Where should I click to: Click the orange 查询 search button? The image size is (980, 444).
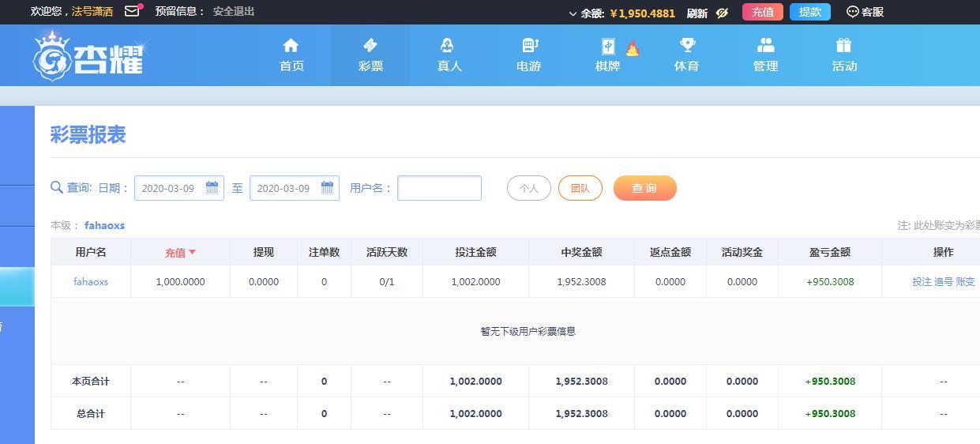(x=645, y=188)
